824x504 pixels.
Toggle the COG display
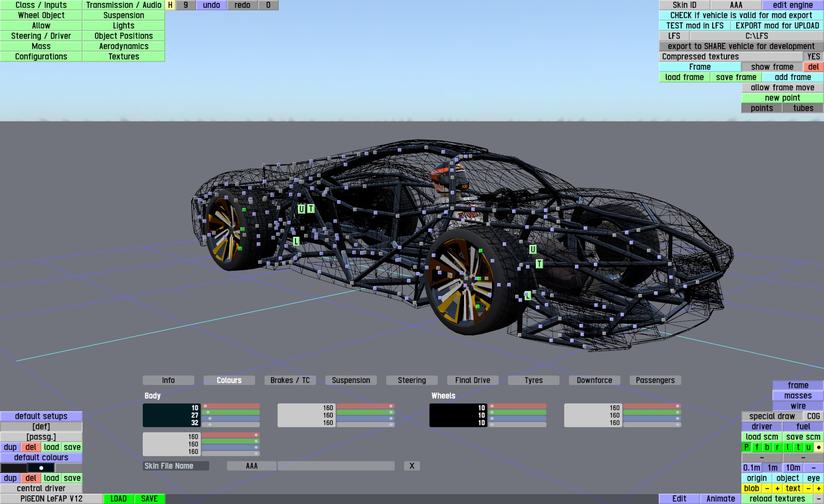[813, 416]
